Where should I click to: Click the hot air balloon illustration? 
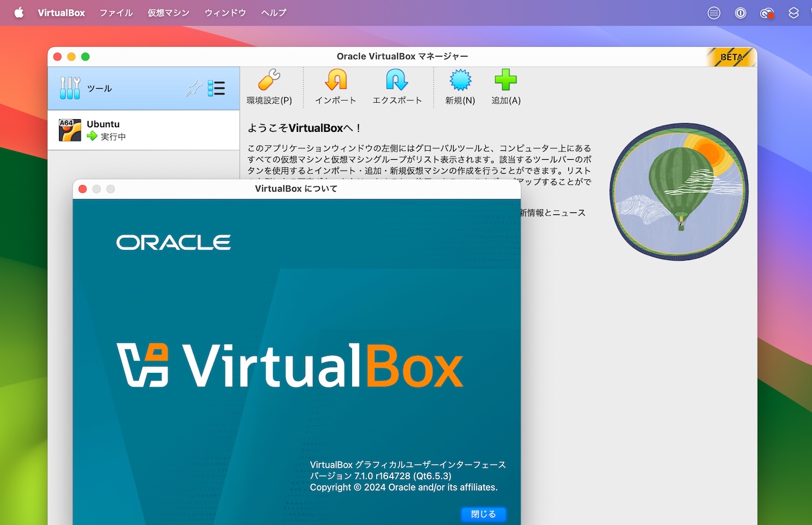coord(679,192)
